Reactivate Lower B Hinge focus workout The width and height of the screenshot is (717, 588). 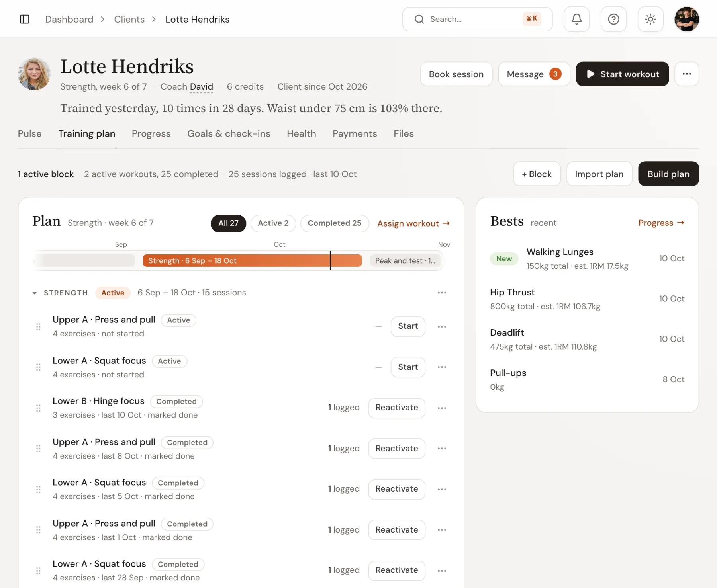tap(397, 408)
